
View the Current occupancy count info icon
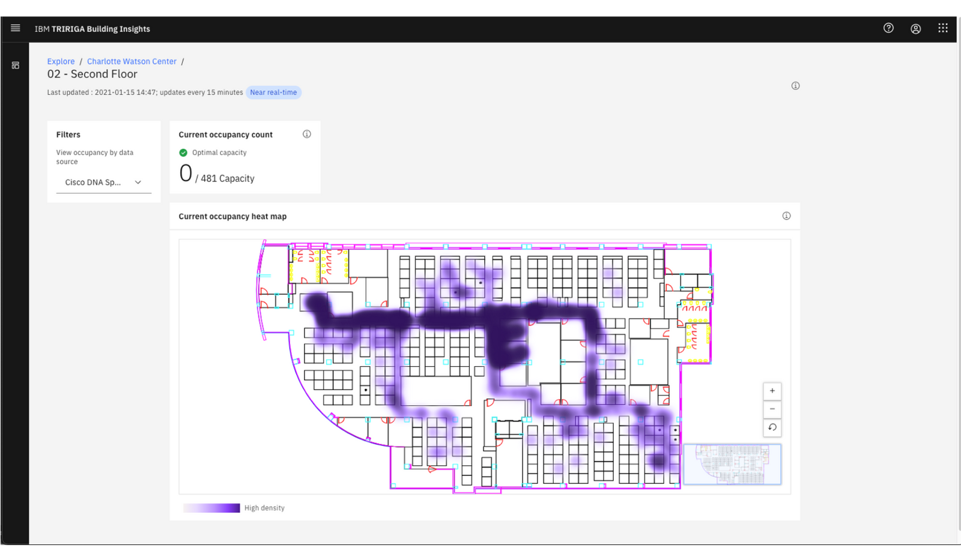pyautogui.click(x=306, y=134)
